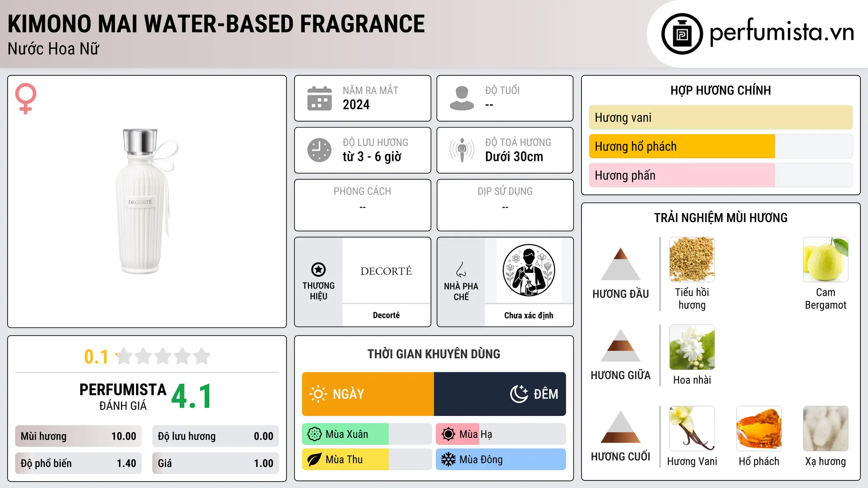Click the calendar icon beside Năm ra mắt

320,98
